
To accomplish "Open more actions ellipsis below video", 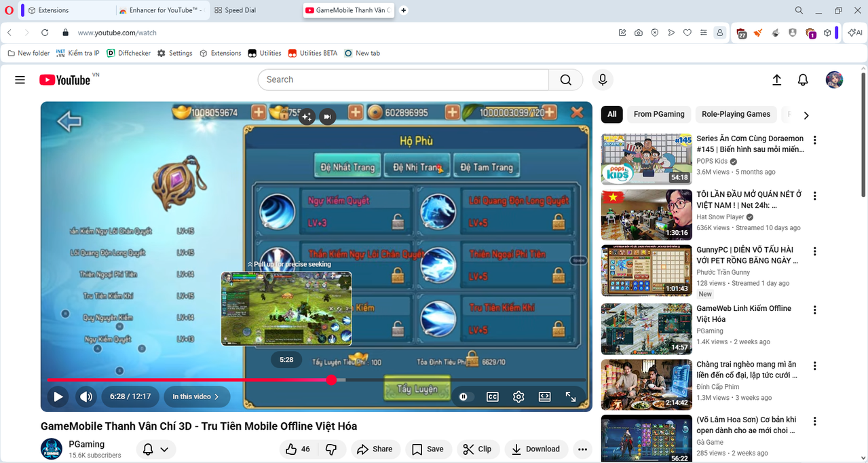I will 582,449.
